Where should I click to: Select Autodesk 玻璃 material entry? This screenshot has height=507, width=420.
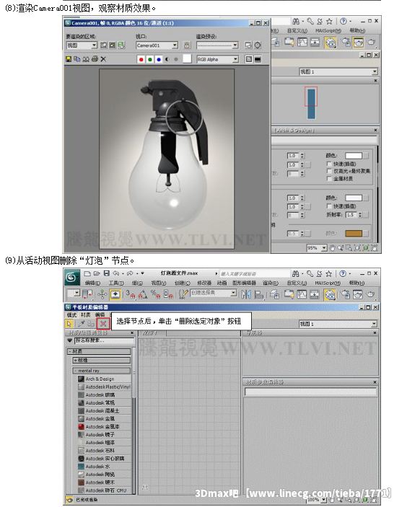pyautogui.click(x=105, y=394)
